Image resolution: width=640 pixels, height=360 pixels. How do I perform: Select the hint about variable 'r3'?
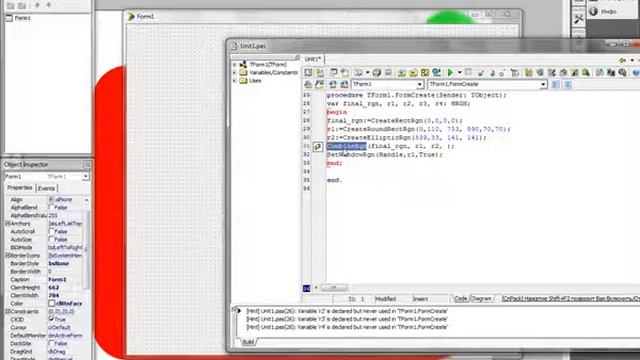coord(347,319)
